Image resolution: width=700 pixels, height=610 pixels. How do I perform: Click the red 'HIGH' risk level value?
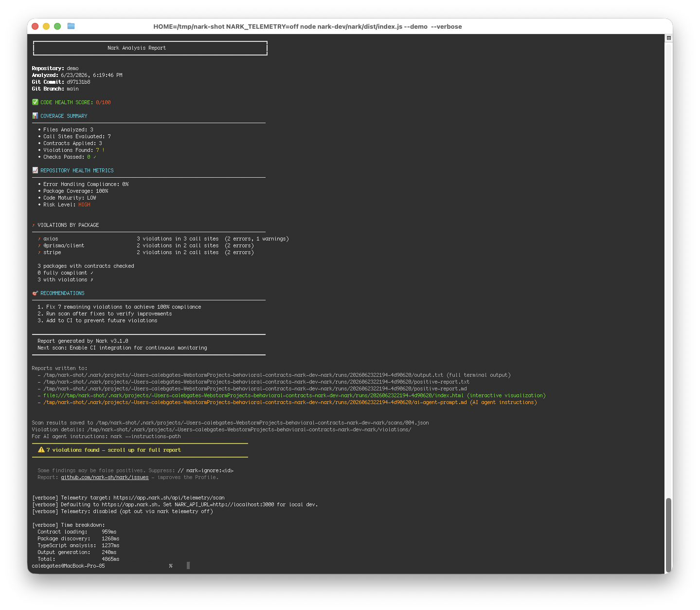(84, 205)
